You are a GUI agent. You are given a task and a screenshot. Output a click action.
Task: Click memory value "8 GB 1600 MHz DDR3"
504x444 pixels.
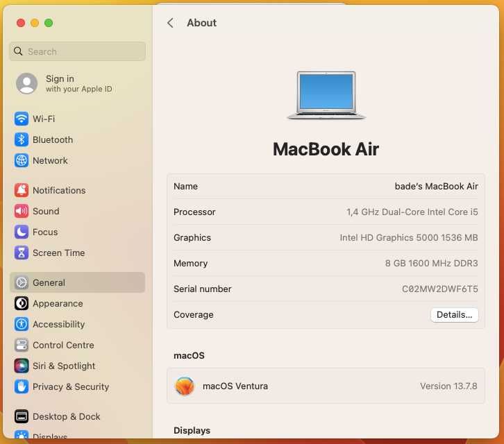tap(431, 264)
